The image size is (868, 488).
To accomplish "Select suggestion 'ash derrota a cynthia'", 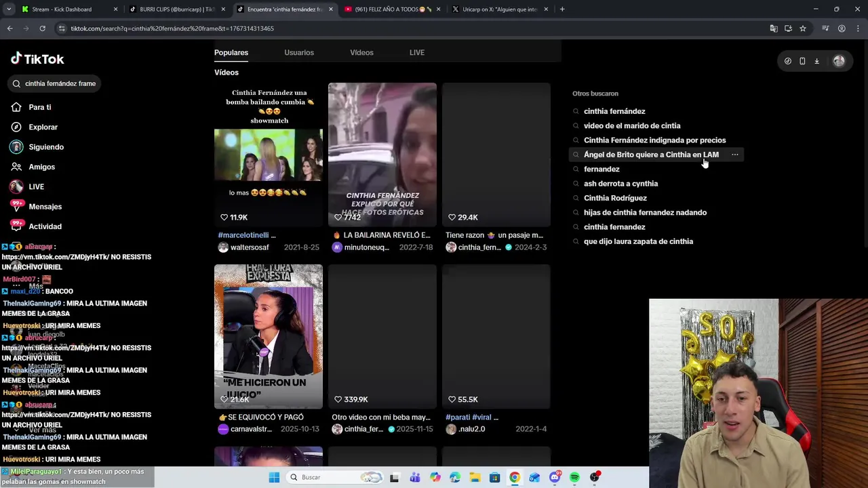I will [x=620, y=184].
